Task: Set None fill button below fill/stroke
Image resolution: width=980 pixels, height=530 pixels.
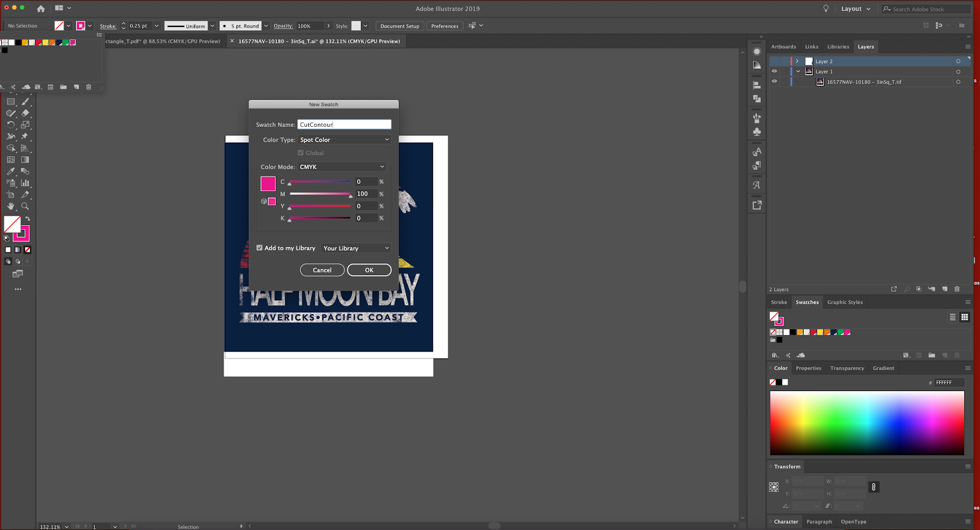Action: coord(27,249)
